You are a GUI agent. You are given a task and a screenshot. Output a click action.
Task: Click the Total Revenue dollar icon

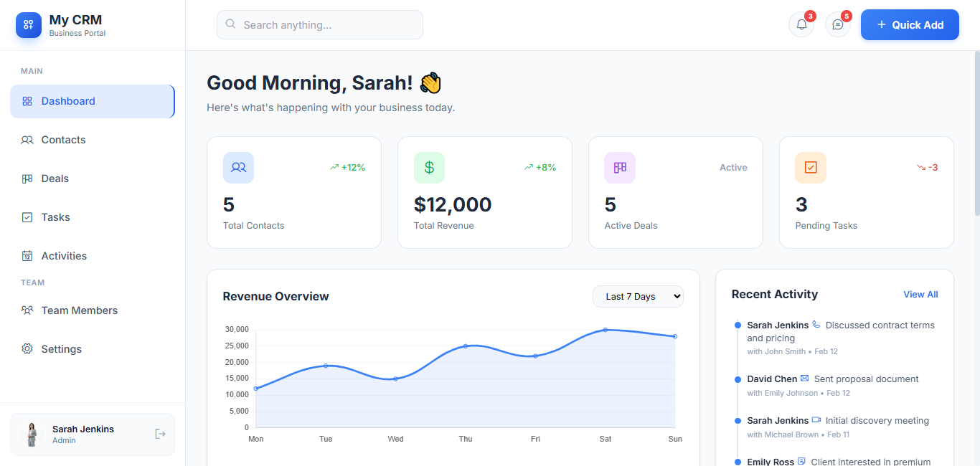tap(429, 168)
